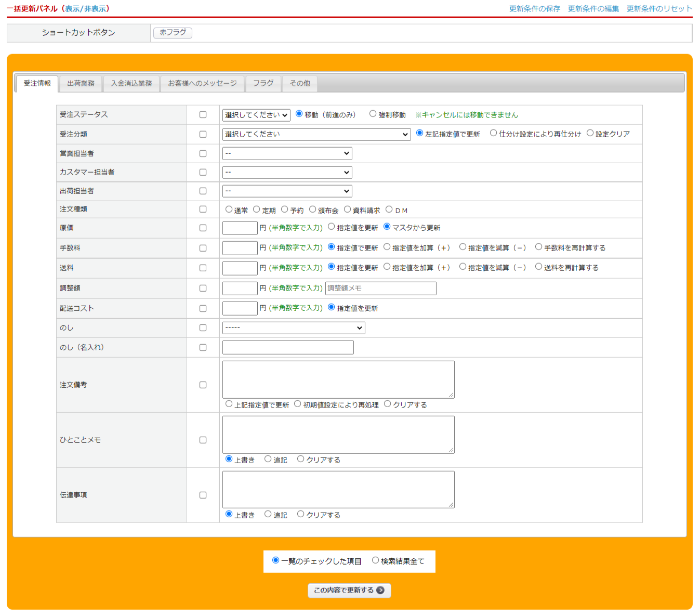700x616 pixels.
Task: Tick the 送料 row checkbox
Action: pos(203,268)
